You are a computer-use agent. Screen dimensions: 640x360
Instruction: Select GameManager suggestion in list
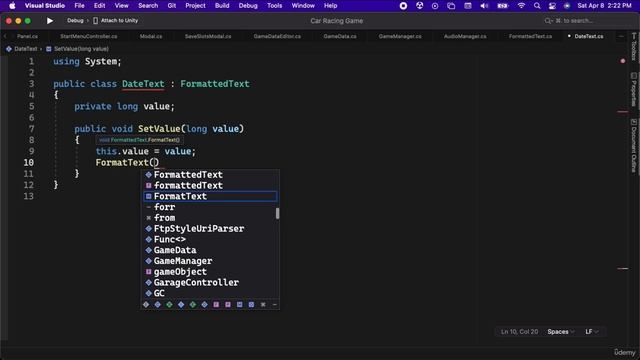click(x=210, y=261)
